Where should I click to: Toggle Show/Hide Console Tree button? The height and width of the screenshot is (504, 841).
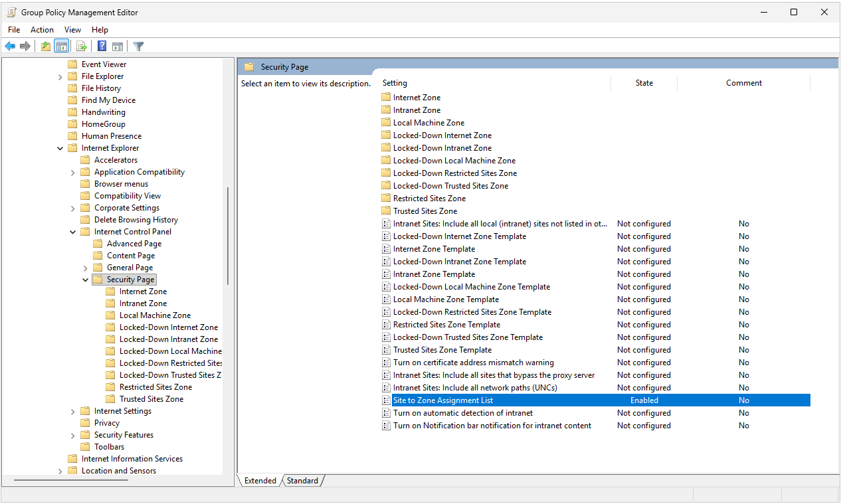[x=62, y=46]
